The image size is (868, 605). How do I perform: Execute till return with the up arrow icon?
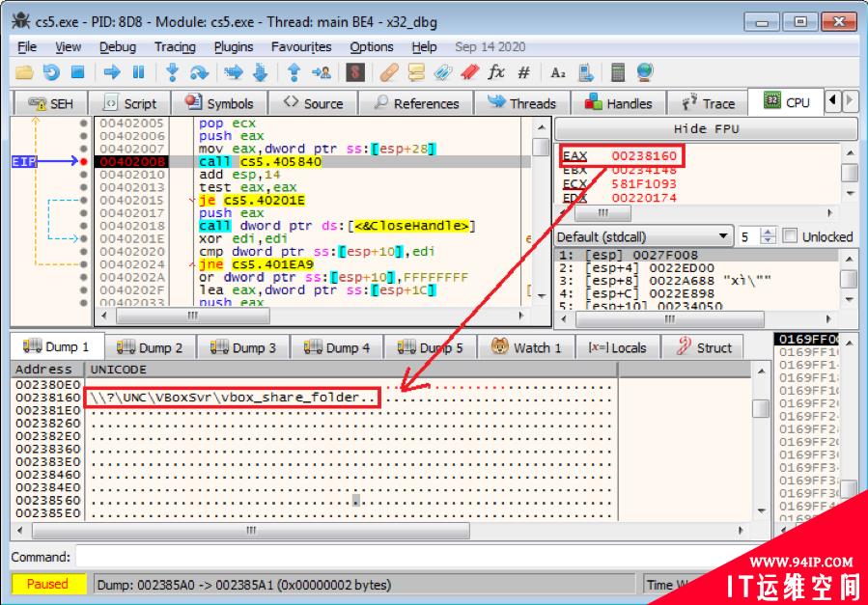pos(294,72)
